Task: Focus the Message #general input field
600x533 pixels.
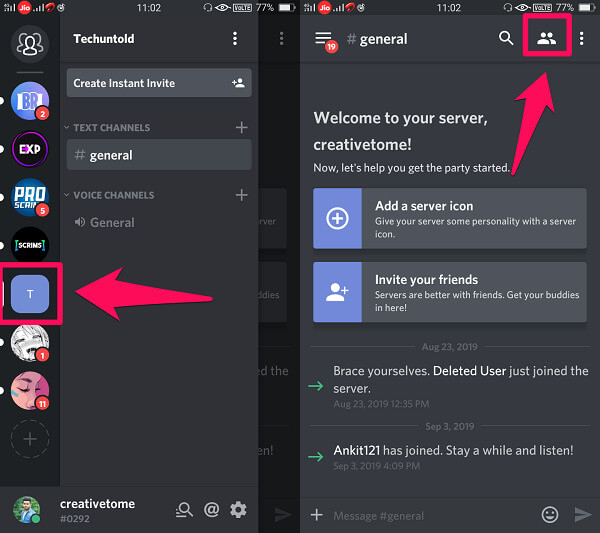Action: (x=432, y=515)
